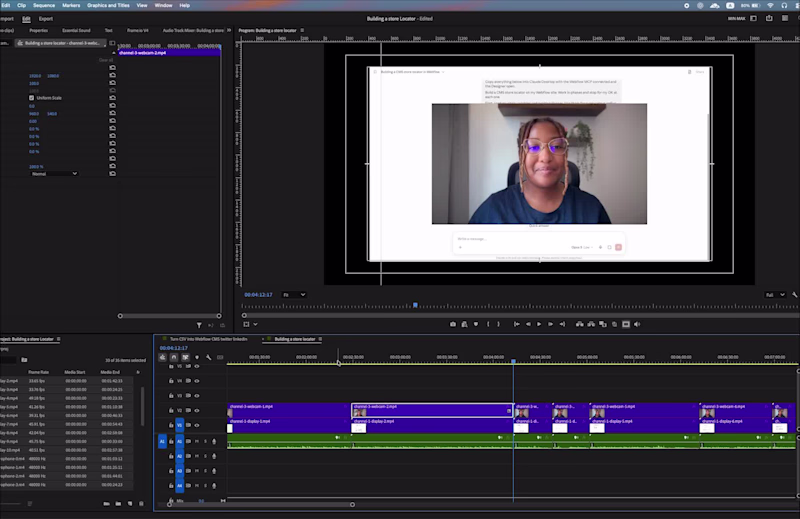Click Clear all in Effect Controls
This screenshot has width=800, height=519.
[x=106, y=60]
